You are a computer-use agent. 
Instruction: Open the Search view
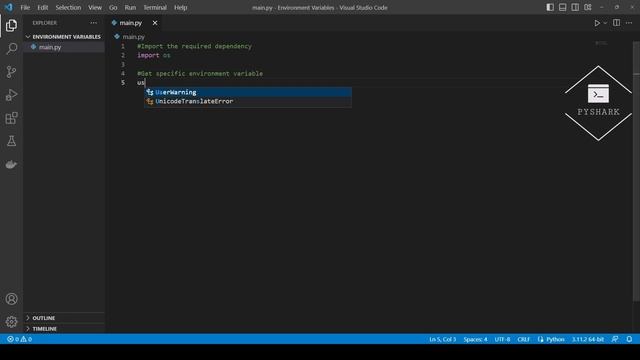(11, 49)
